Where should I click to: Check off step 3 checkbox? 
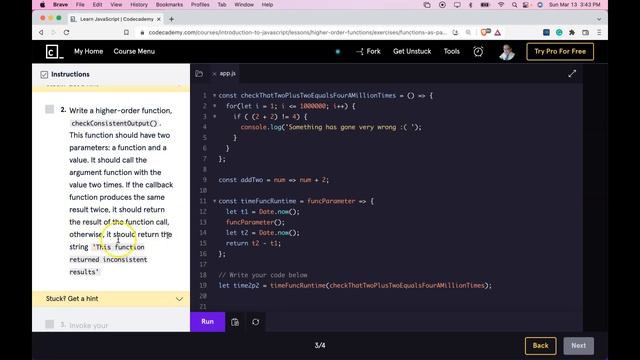coord(49,324)
